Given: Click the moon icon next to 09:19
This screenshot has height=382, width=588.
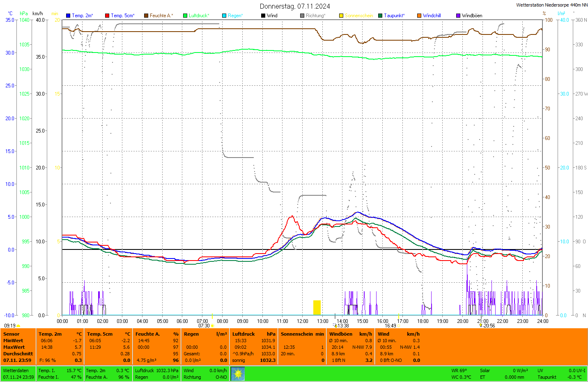Looking at the screenshot, I should pos(18,326).
